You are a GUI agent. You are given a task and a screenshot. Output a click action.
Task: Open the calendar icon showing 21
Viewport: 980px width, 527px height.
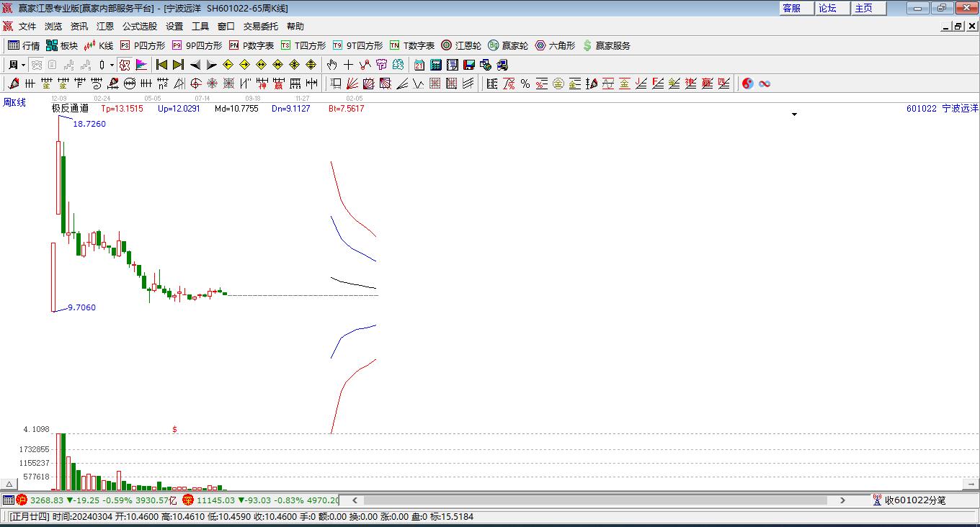click(419, 65)
